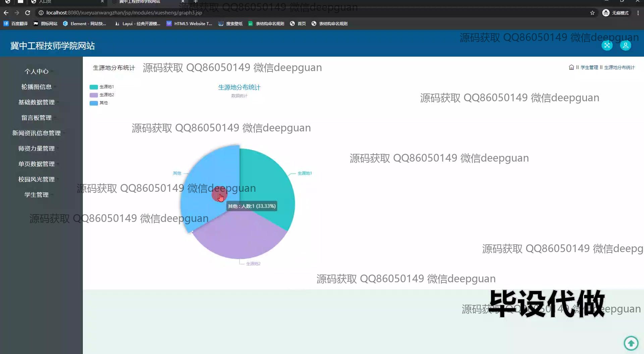The image size is (644, 354).
Task: Click the 学生管理 breadcrumb link
Action: click(589, 67)
